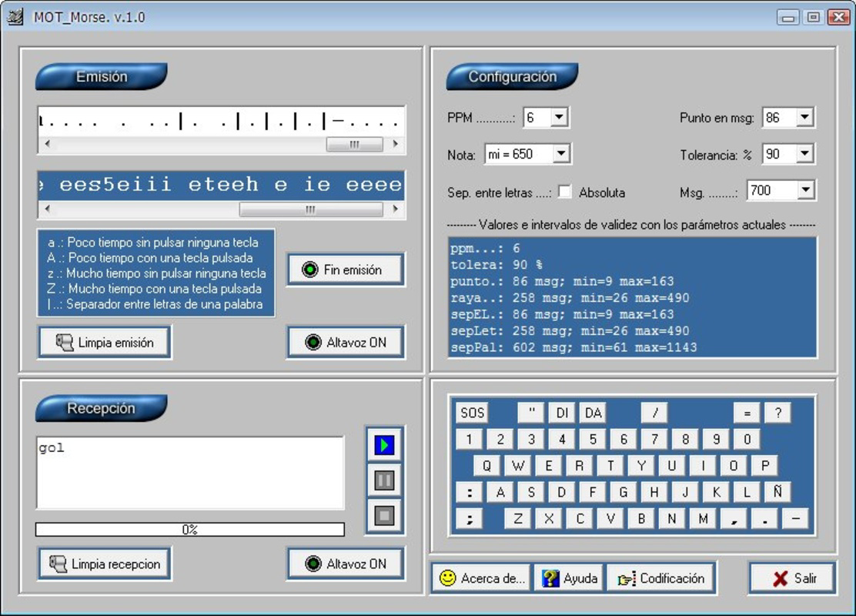Toggle the Absoluta letter separation checkbox
Image resolution: width=856 pixels, height=616 pixels.
(565, 191)
